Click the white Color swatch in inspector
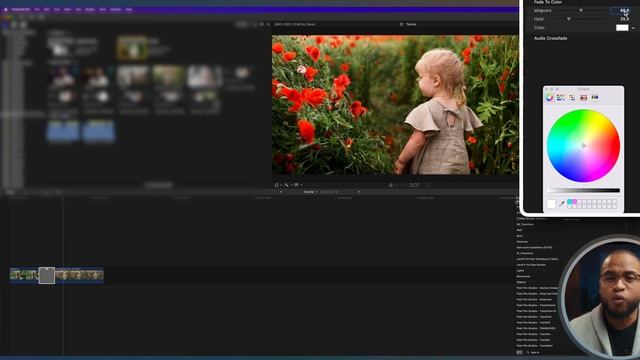The image size is (640, 360). coord(622,28)
